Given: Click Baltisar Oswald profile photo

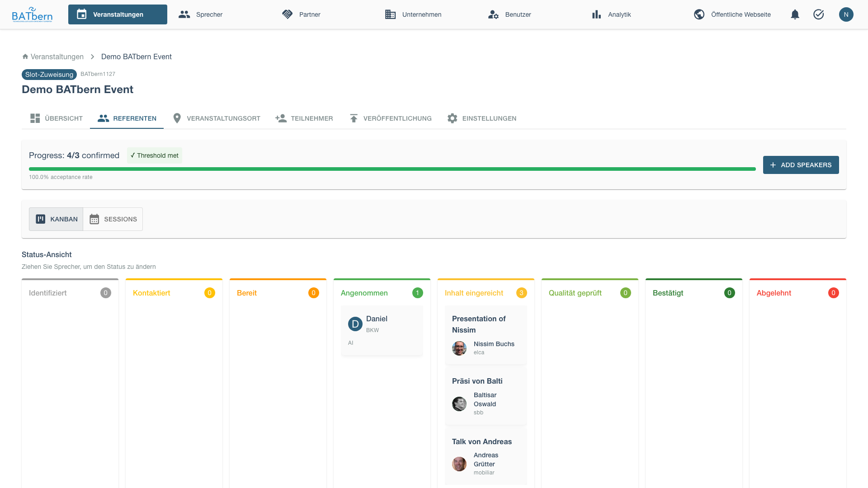Looking at the screenshot, I should point(459,404).
